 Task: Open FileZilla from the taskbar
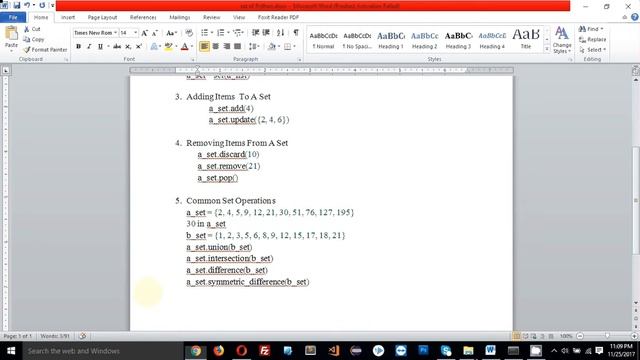pyautogui.click(x=264, y=351)
